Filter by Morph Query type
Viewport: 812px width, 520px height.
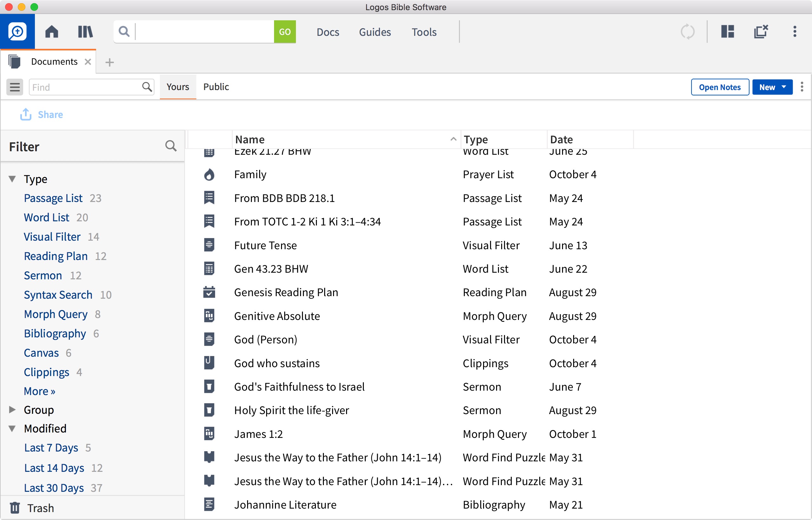[x=56, y=314]
